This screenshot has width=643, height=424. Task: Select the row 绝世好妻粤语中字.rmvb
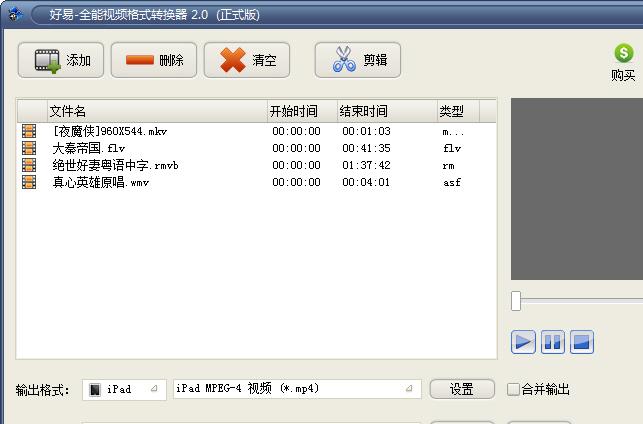tap(115, 165)
